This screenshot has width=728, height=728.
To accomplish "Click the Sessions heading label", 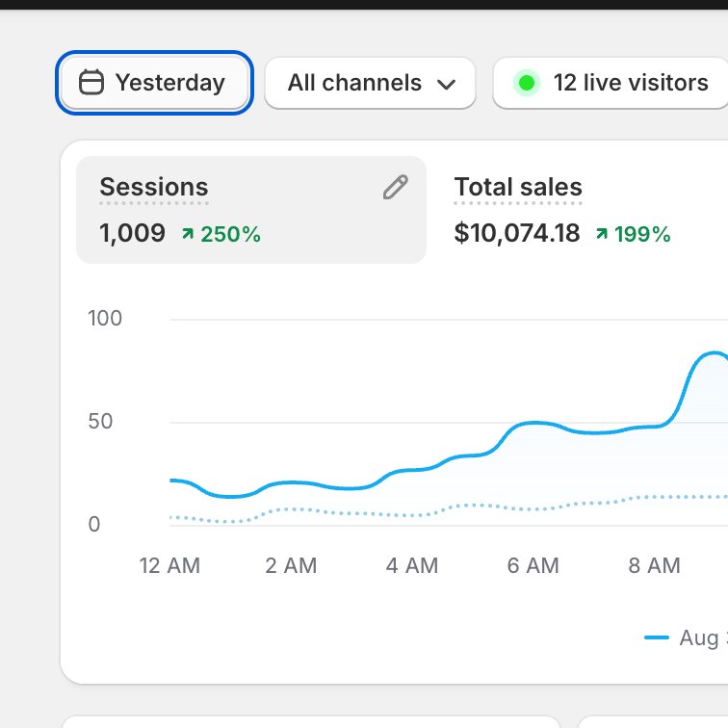I will click(154, 187).
